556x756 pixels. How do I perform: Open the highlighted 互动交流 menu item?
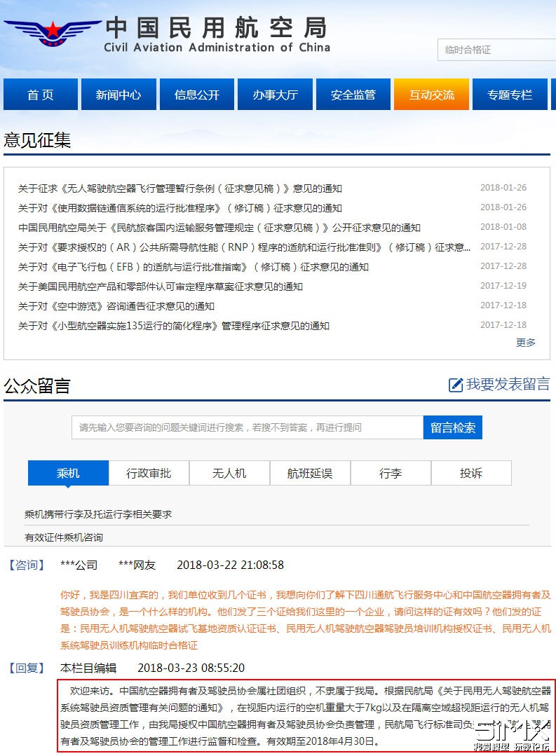click(x=431, y=95)
